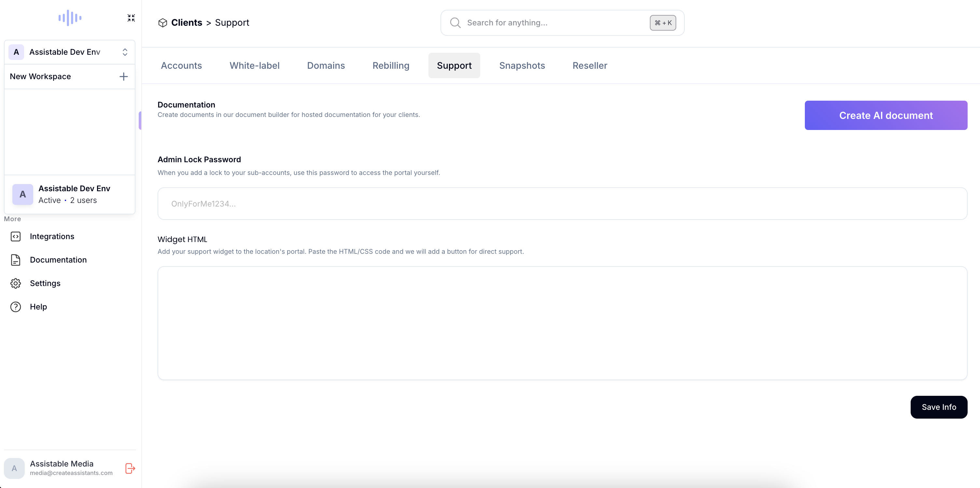Viewport: 980px width, 488px height.
Task: Switch to the White-label tab
Action: (255, 65)
